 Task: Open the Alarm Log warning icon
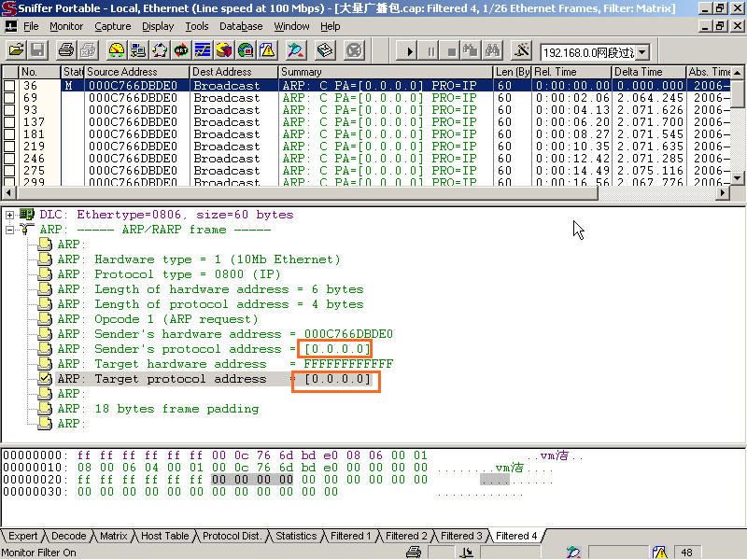tap(267, 49)
